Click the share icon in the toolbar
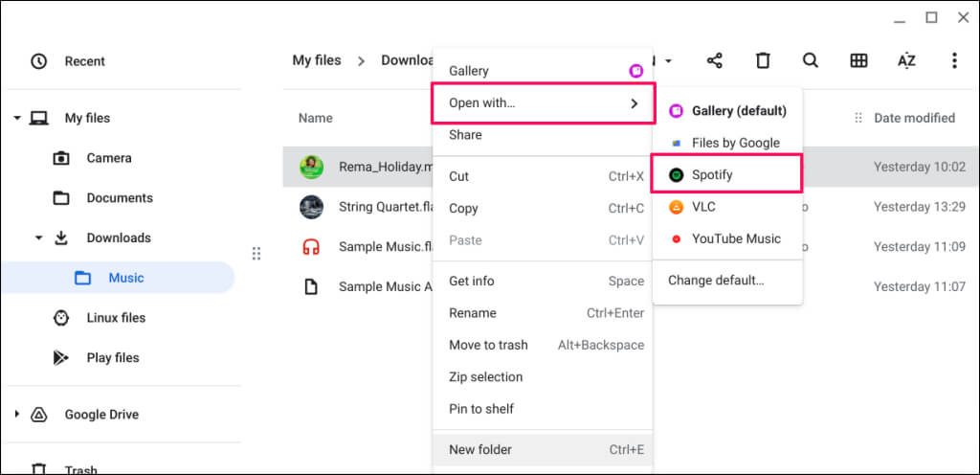 tap(714, 60)
